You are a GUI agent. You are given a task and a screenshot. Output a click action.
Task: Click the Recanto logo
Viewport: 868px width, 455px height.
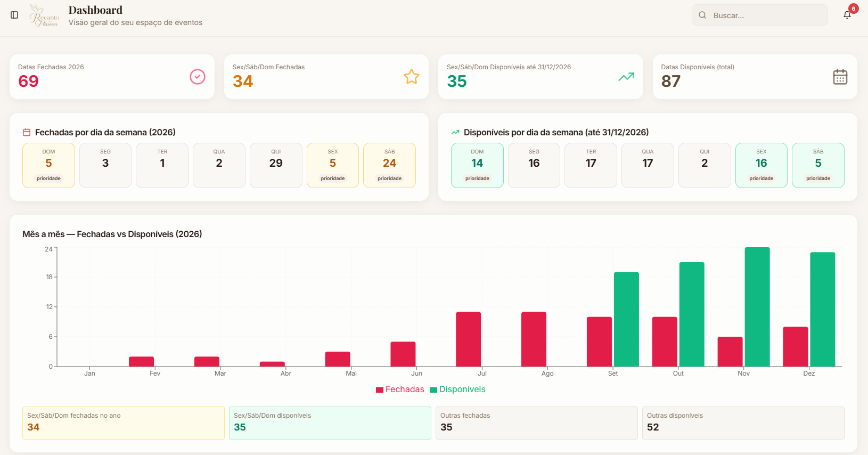coord(44,15)
